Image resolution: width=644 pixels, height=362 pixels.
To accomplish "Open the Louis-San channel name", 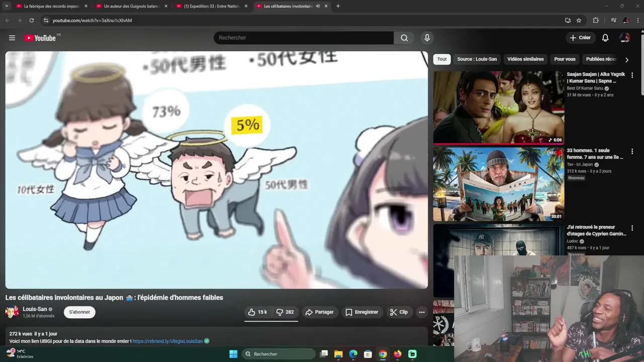I will (x=35, y=309).
